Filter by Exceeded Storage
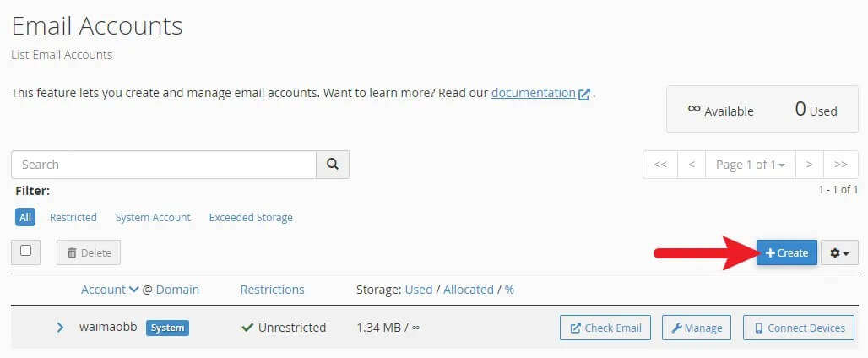This screenshot has width=868, height=358. [x=251, y=217]
